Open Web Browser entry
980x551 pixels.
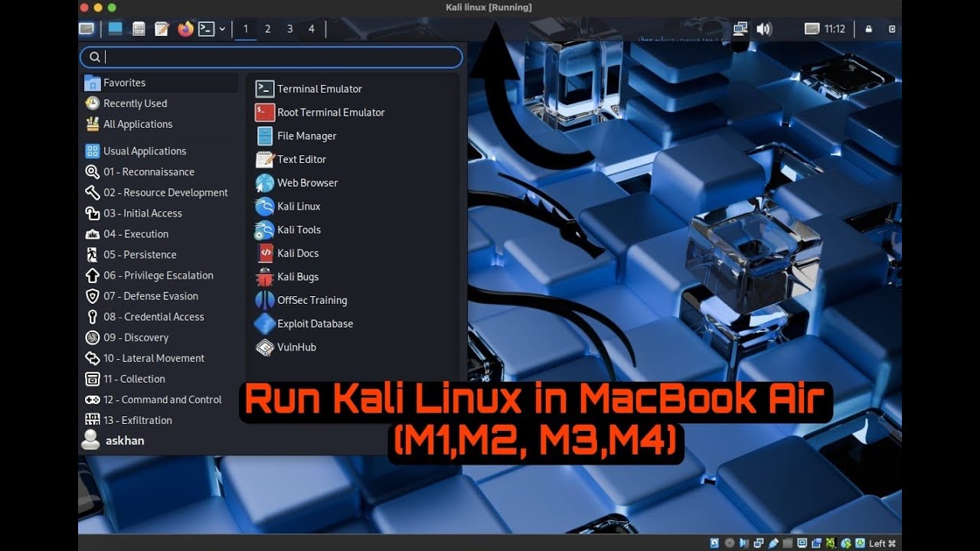click(x=296, y=183)
